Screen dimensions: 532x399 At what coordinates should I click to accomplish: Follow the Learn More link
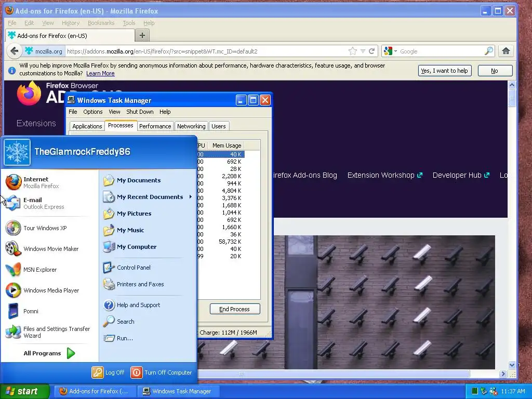click(100, 73)
